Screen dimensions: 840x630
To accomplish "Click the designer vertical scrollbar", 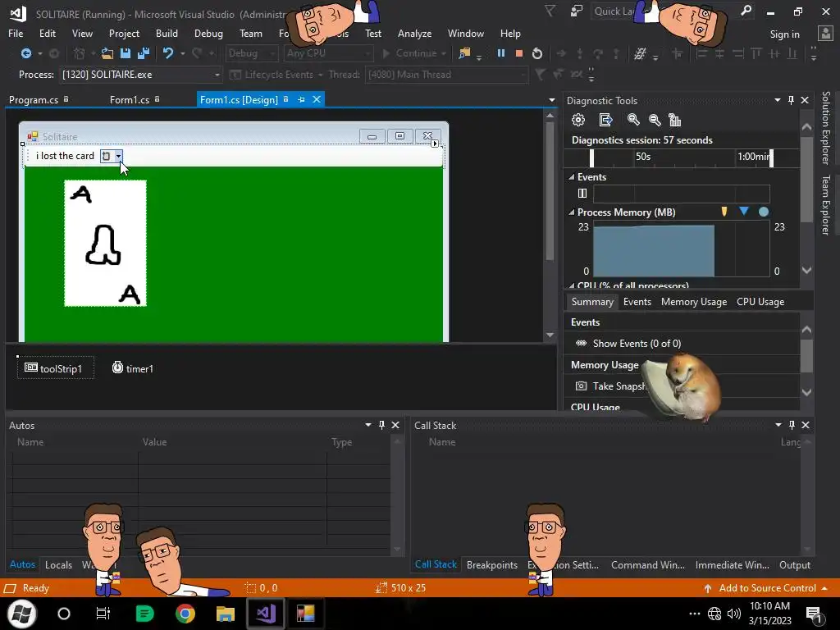I will tap(550, 191).
